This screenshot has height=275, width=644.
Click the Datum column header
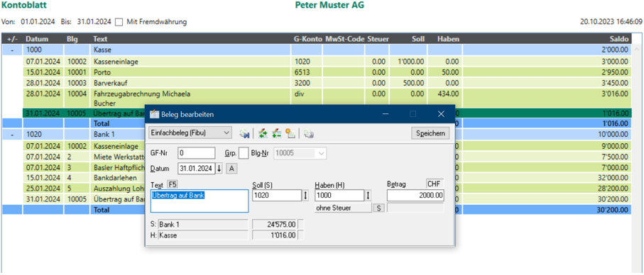[37, 39]
